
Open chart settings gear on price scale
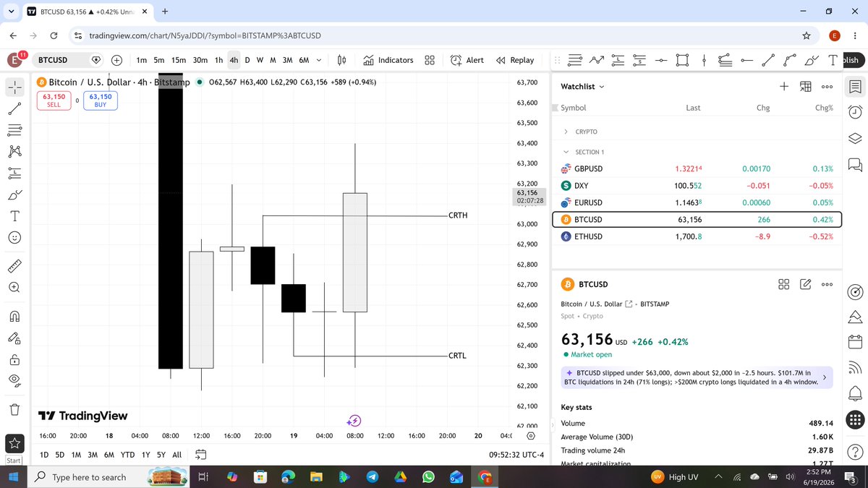[x=532, y=436]
